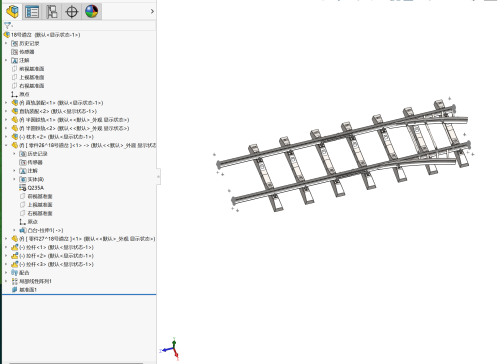Click 注解 icon under 零件26
The width and height of the screenshot is (499, 364).
[x=23, y=171]
